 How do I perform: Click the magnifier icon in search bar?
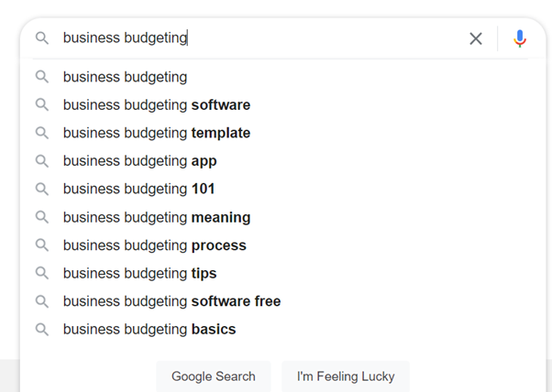pos(41,38)
